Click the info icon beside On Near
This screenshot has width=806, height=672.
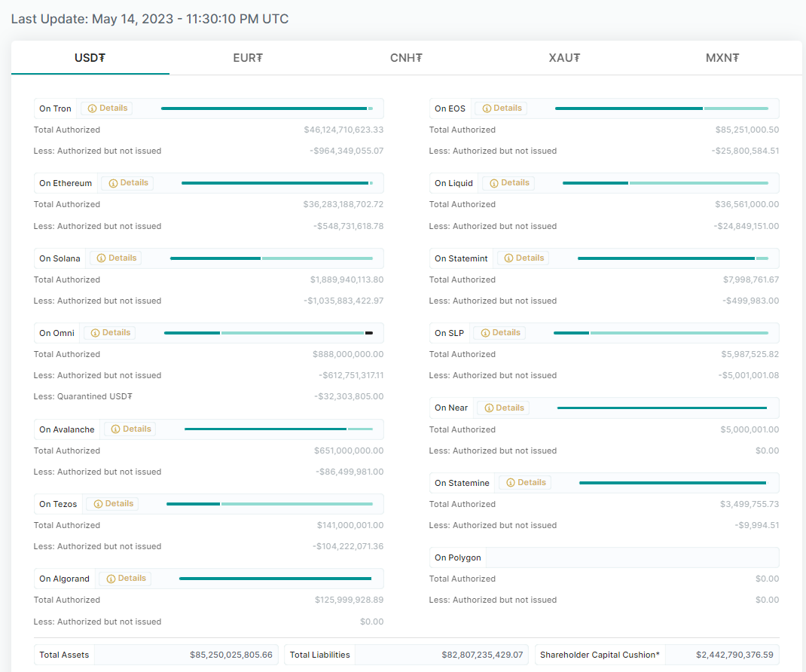tap(489, 408)
